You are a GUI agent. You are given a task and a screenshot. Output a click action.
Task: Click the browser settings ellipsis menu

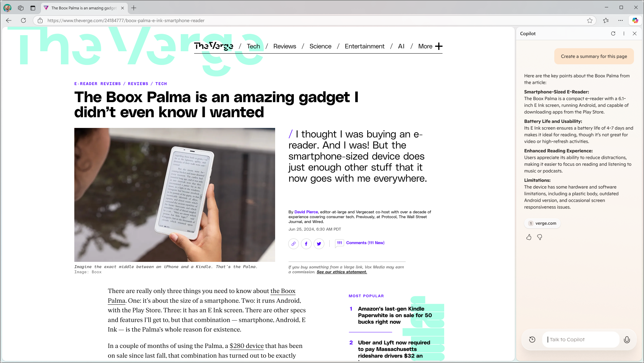pyautogui.click(x=621, y=20)
